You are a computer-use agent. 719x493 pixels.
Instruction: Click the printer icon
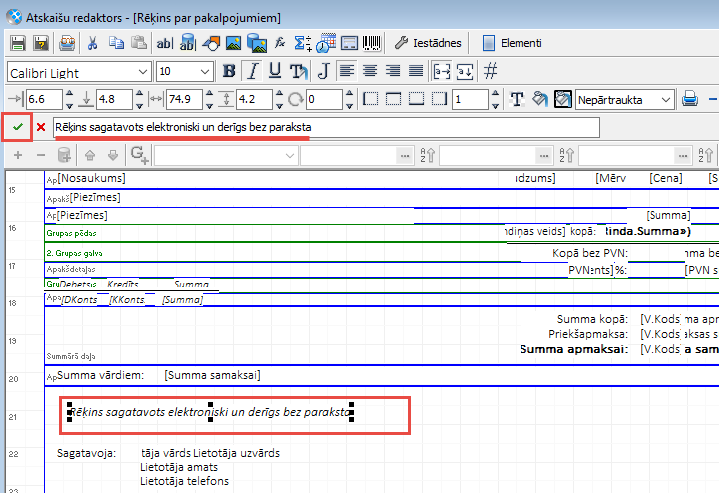tap(689, 99)
